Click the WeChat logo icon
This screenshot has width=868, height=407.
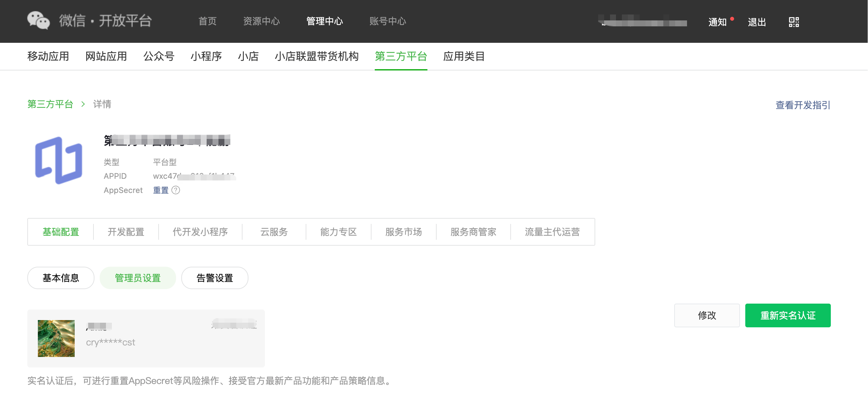point(38,20)
